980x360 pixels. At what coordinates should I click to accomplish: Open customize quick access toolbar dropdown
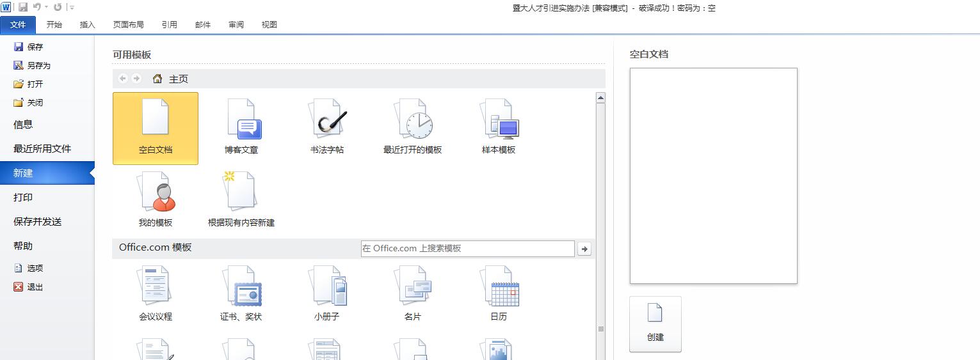coord(72,7)
